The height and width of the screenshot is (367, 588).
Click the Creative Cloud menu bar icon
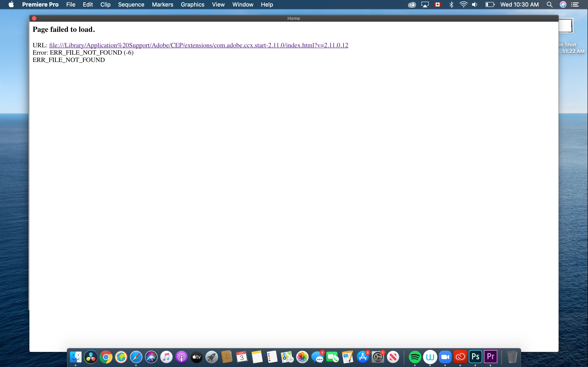click(412, 5)
